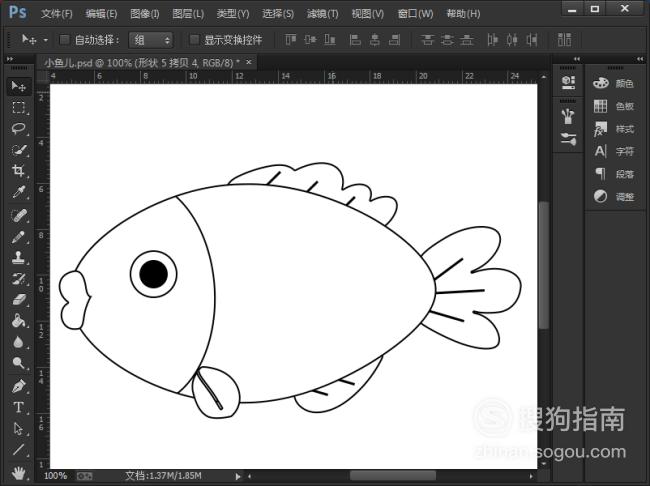Click distribute vertical centers icon

[x=447, y=40]
